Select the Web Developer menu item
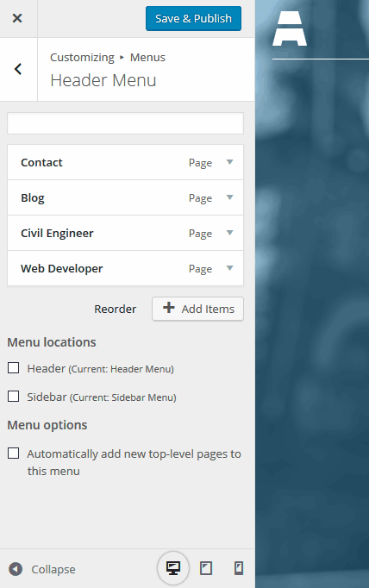Screen dimensions: 369x588 (x=125, y=268)
